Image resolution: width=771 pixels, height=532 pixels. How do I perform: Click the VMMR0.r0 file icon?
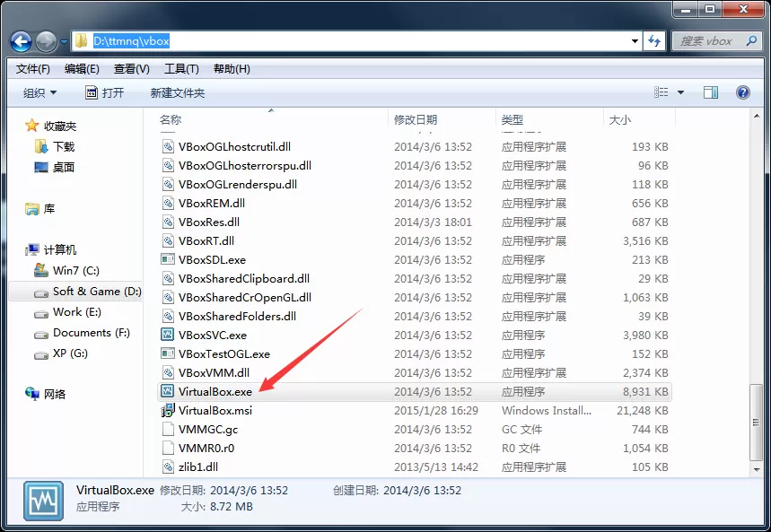point(168,448)
